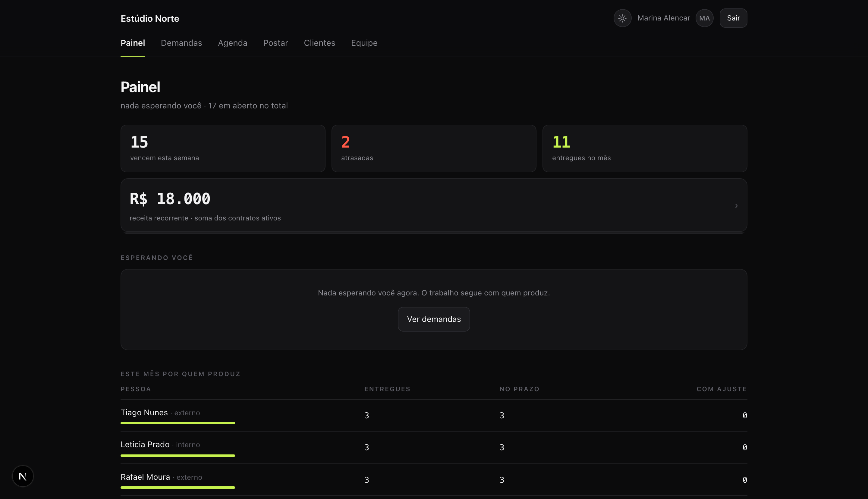Open the 2 atrasadas card
Screen dimensions: 868x499
pyautogui.click(x=433, y=148)
